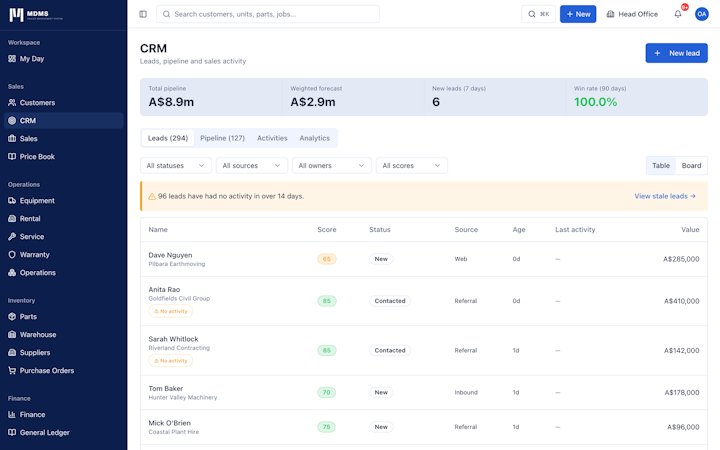The width and height of the screenshot is (720, 450).
Task: Open command palette search shortcut button
Action: (x=538, y=14)
